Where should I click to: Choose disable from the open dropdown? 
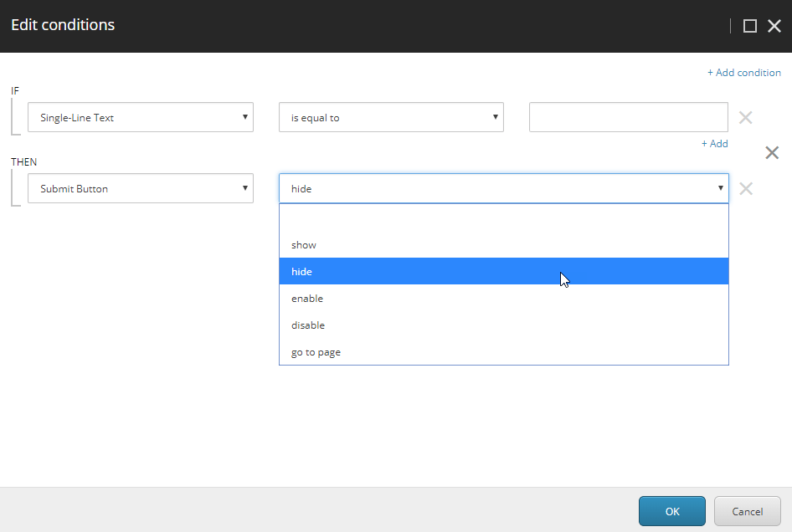click(309, 325)
